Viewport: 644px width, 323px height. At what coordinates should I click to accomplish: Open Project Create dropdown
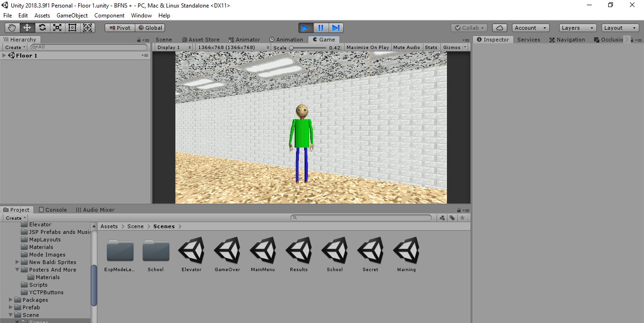pos(16,218)
